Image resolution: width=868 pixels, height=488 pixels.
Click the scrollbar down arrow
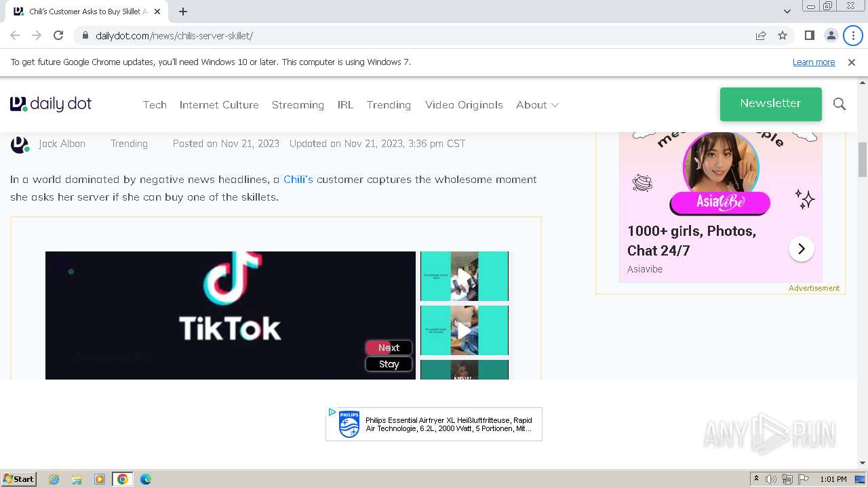pyautogui.click(x=863, y=463)
